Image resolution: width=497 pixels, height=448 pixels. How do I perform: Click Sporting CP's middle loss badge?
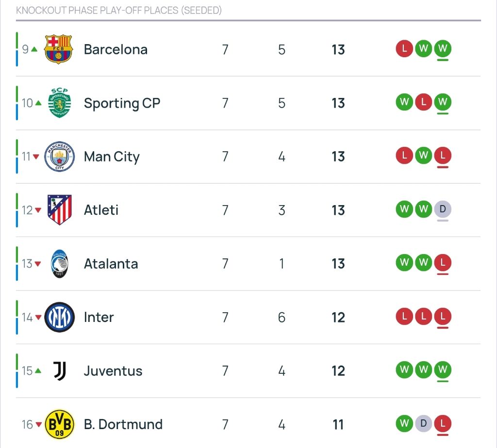423,102
